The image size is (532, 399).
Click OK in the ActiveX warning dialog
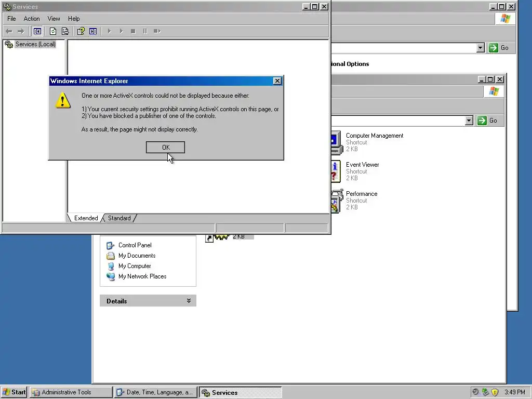[166, 147]
